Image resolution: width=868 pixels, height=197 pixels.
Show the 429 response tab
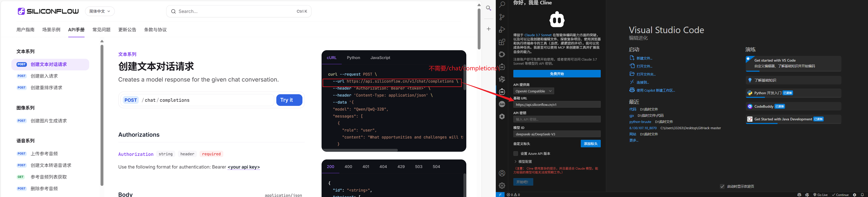pos(401,167)
